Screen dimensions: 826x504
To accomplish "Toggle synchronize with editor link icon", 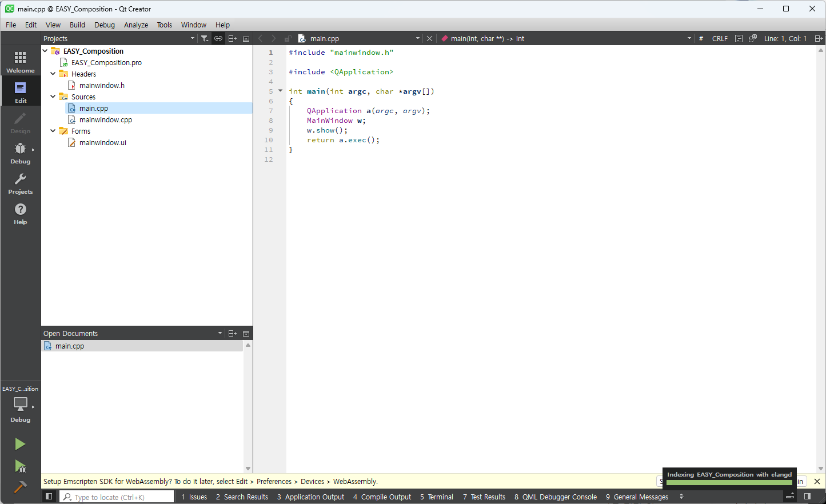I will 218,38.
